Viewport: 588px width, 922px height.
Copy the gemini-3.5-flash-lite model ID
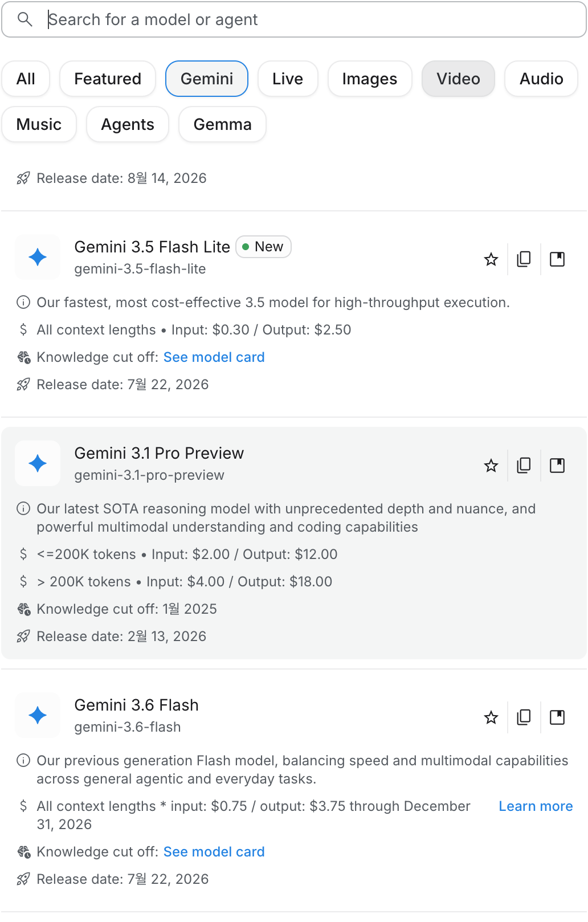[x=524, y=259]
